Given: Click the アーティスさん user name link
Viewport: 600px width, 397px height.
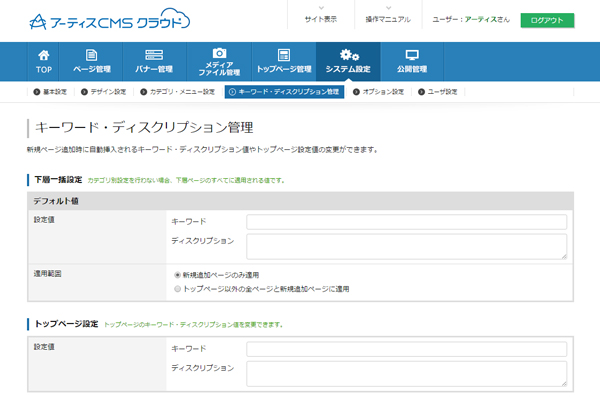Looking at the screenshot, I should [x=487, y=19].
